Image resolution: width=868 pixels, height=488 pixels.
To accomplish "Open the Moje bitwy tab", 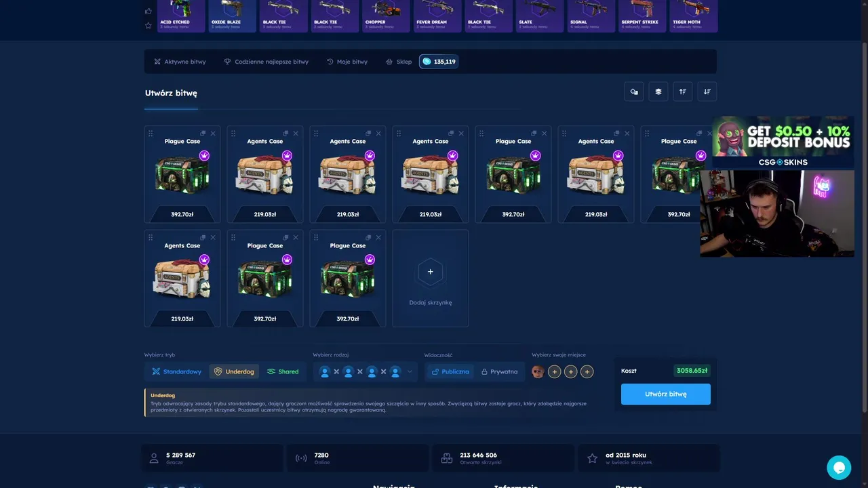I will (x=347, y=62).
